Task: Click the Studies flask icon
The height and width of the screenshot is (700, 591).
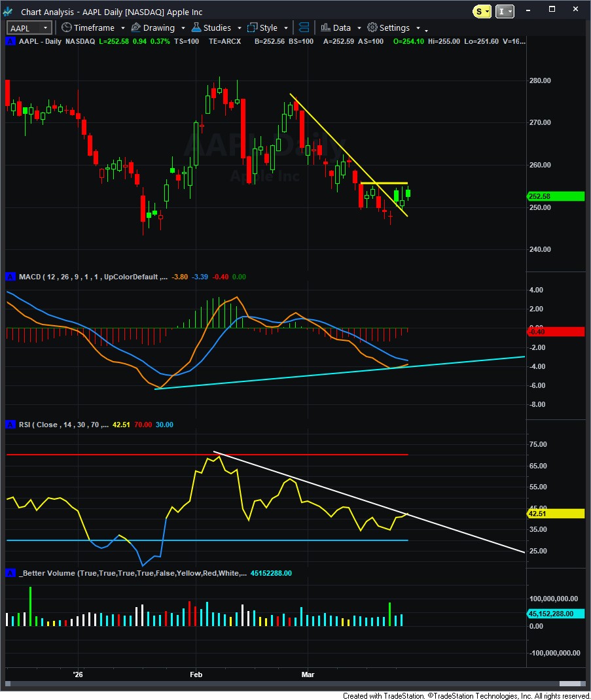Action: (x=196, y=27)
